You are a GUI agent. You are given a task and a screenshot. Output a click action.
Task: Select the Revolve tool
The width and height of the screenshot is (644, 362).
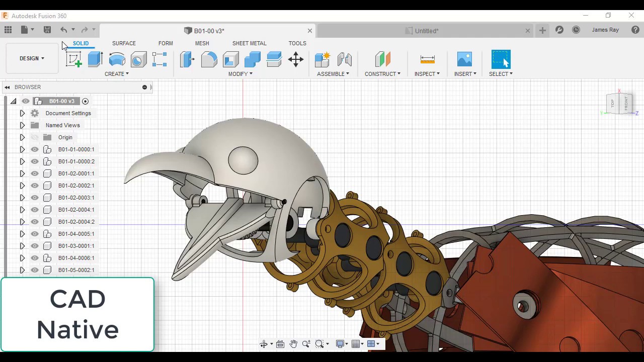point(117,59)
